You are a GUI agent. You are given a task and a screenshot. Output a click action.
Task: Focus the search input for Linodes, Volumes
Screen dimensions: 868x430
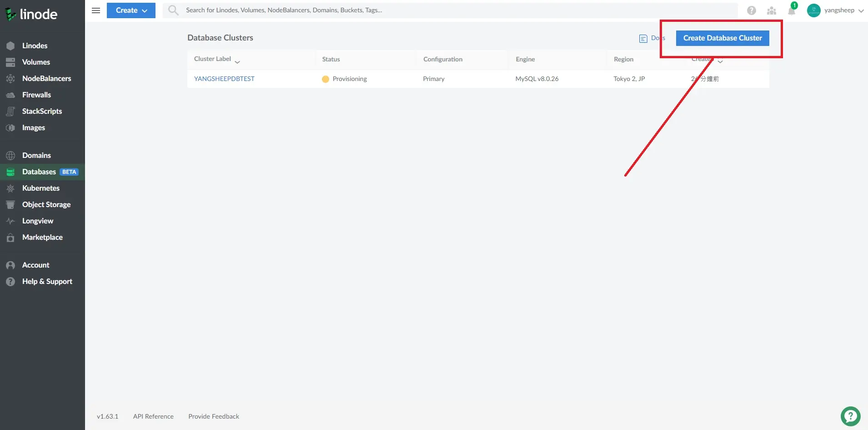[x=459, y=10]
